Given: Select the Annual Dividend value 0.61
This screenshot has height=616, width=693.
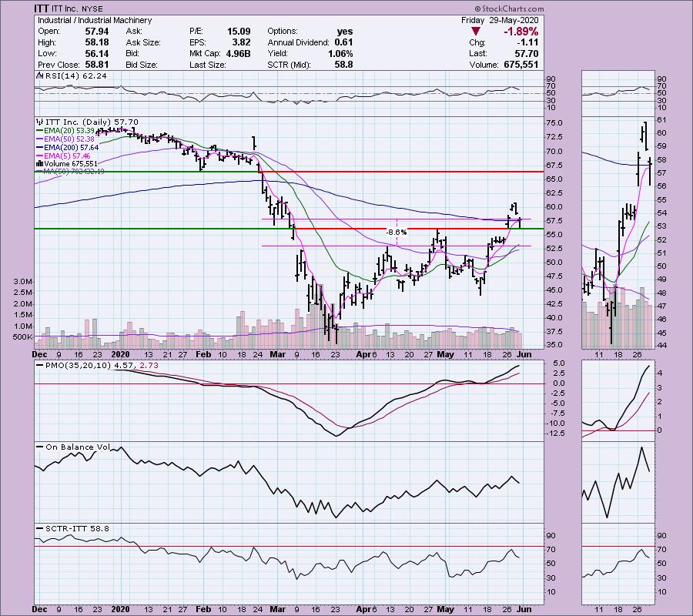Looking at the screenshot, I should (x=344, y=42).
